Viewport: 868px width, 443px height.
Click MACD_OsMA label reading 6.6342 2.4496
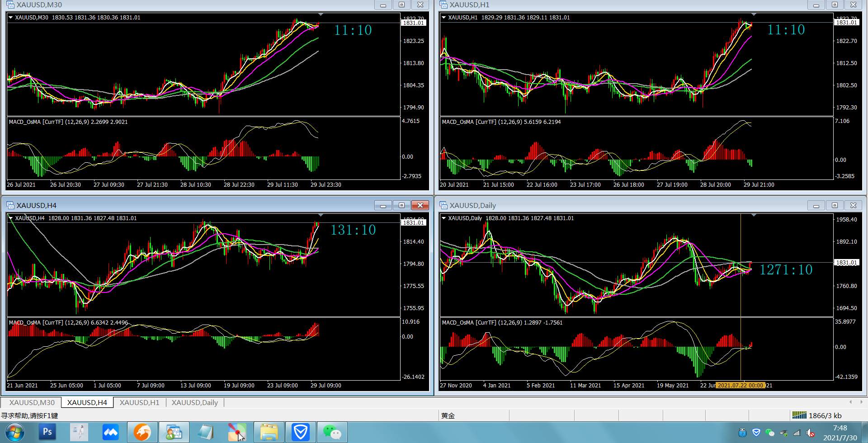click(x=68, y=322)
